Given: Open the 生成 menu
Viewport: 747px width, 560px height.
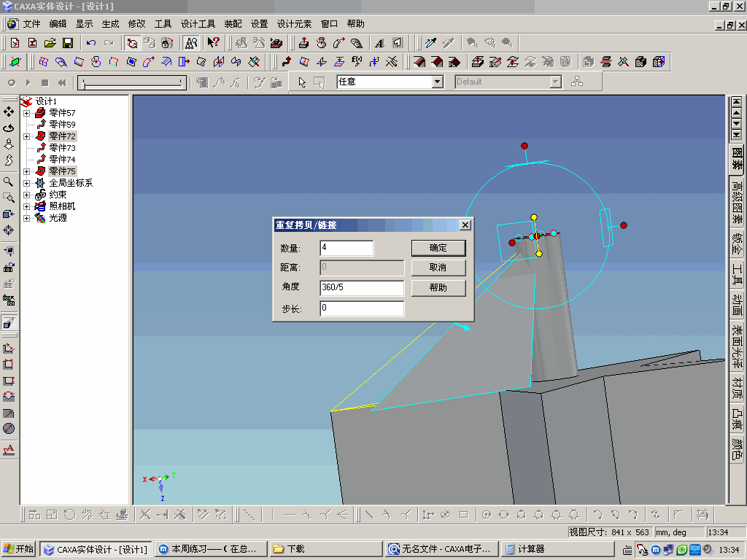Looking at the screenshot, I should click(111, 24).
